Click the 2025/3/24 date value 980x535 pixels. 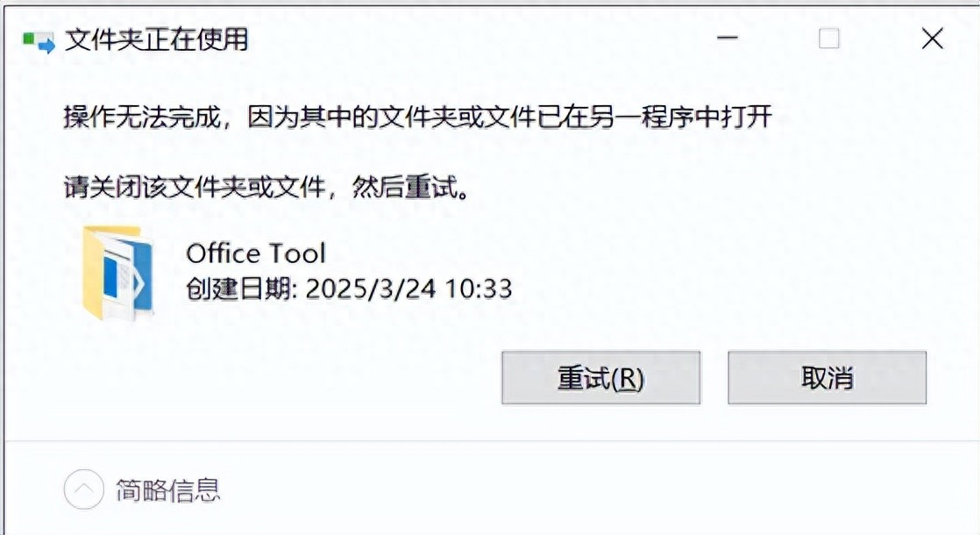(371, 289)
